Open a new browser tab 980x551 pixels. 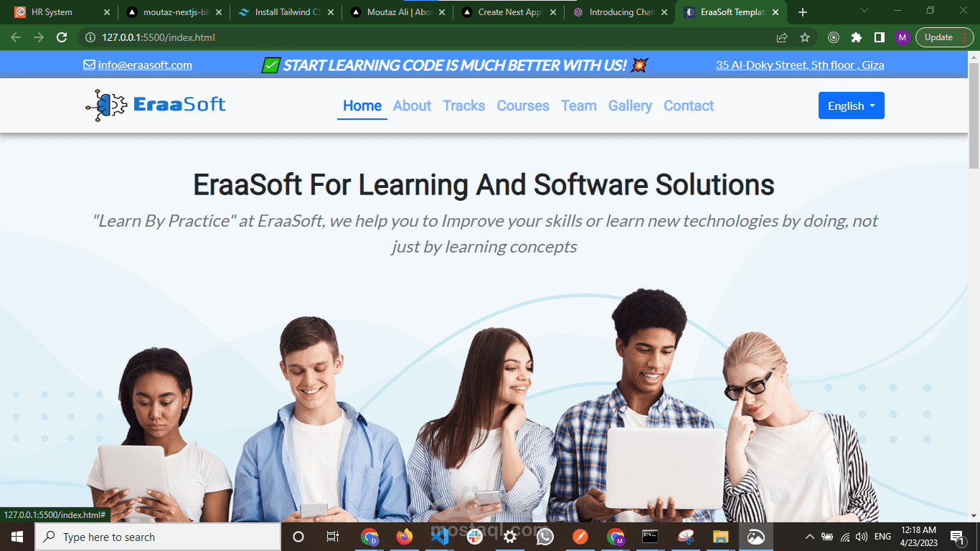pyautogui.click(x=803, y=12)
